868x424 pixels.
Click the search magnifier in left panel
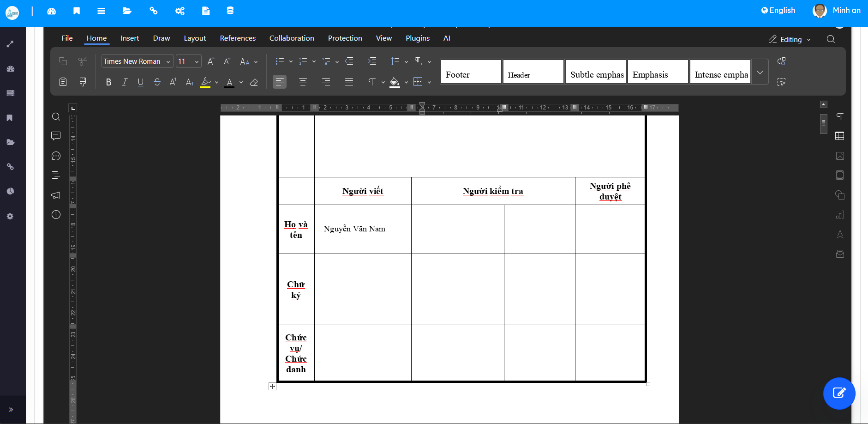[x=56, y=117]
